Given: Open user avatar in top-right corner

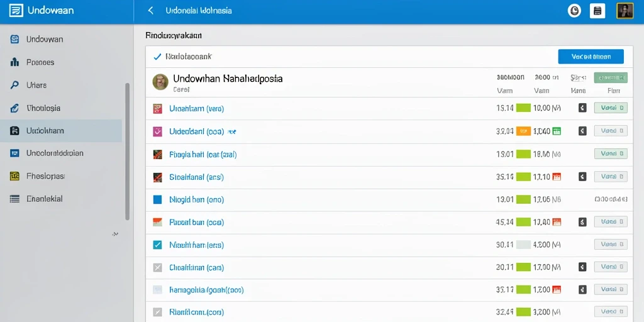Looking at the screenshot, I should (622, 11).
